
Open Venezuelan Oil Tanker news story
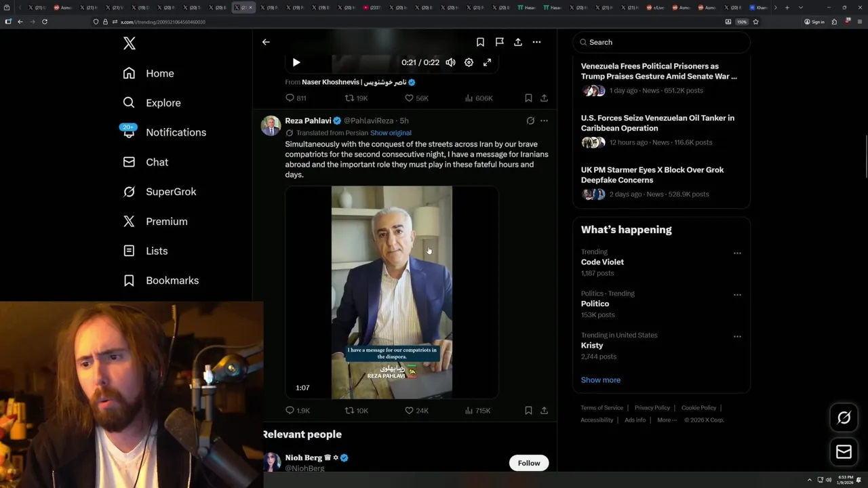(661, 129)
